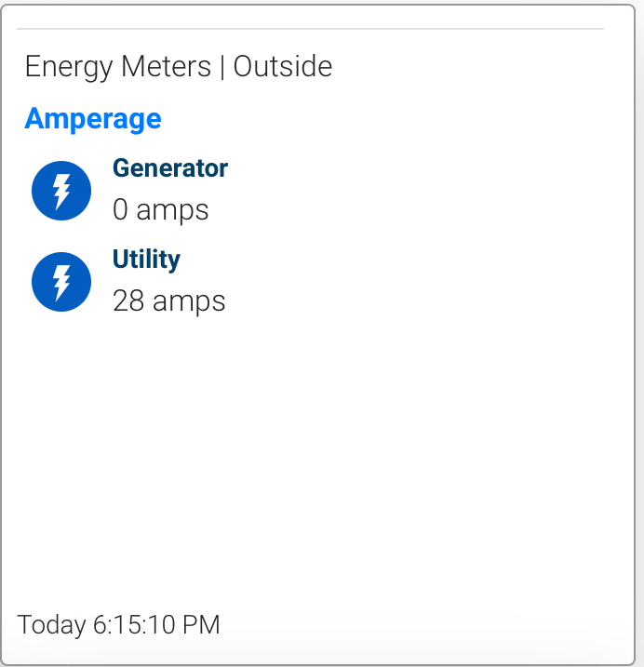Click the Utility lightning bolt icon
Screen dimensions: 644x667
61,282
